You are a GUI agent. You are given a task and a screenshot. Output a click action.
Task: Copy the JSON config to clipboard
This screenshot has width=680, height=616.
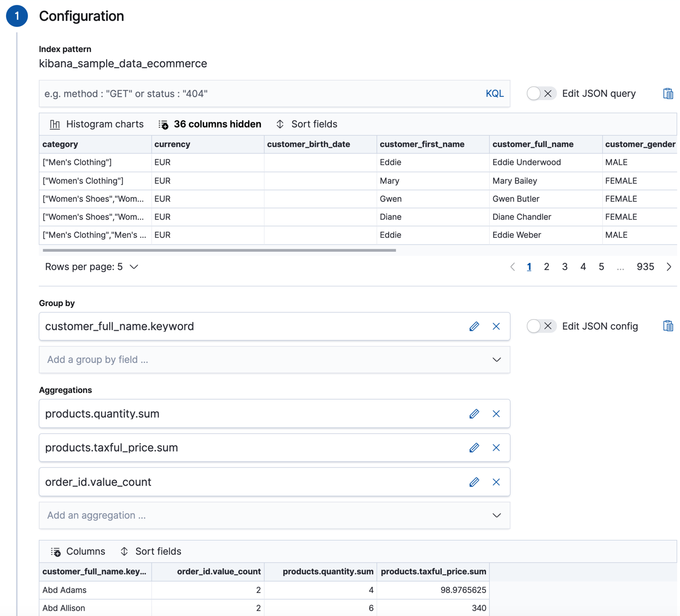tap(667, 325)
